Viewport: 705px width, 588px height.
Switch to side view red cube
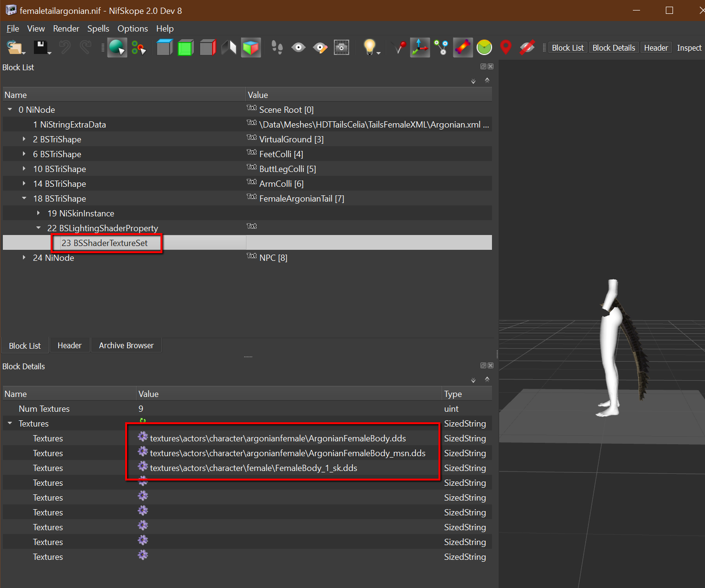[207, 47]
